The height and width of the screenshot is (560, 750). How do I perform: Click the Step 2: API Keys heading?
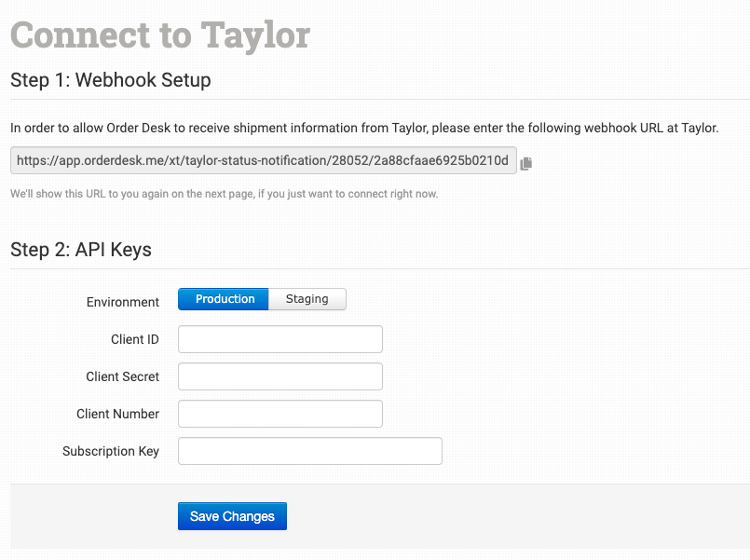tap(81, 250)
